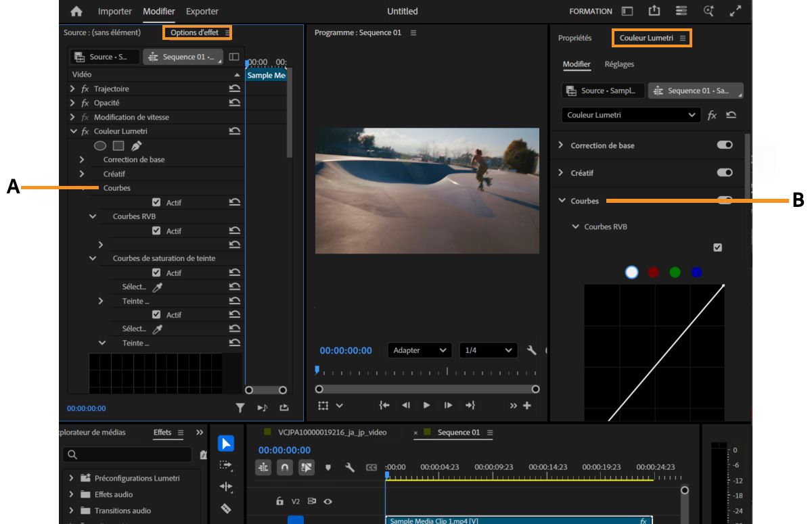Disable the Correction de base toggle
Image resolution: width=812 pixels, height=524 pixels.
click(x=724, y=145)
